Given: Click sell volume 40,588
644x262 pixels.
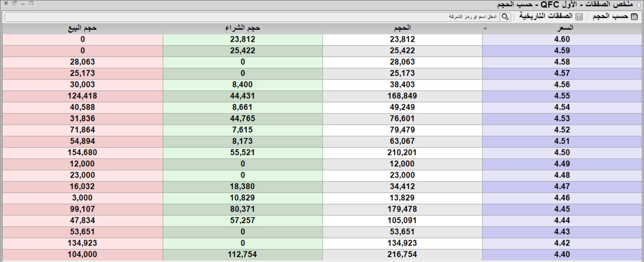Looking at the screenshot, I should click(83, 107).
